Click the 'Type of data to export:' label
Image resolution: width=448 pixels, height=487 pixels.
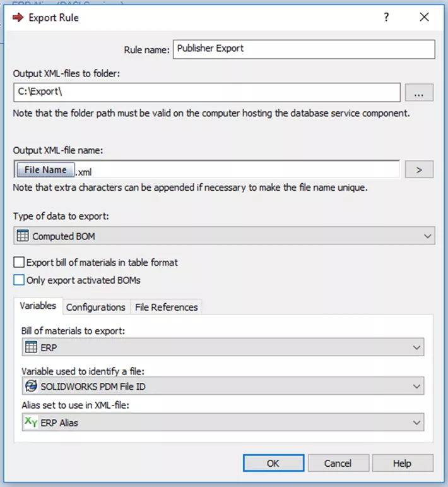point(61,216)
